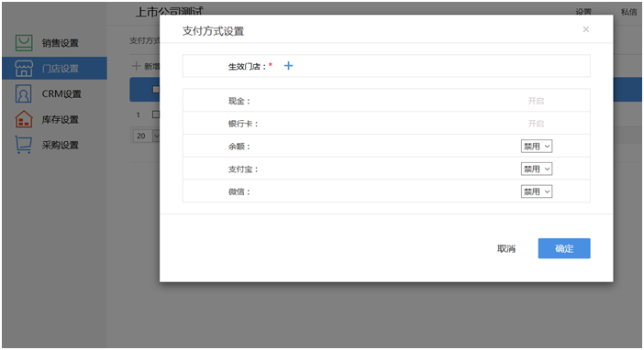Open the 微信 status dropdown
This screenshot has width=644, height=350.
[x=537, y=191]
